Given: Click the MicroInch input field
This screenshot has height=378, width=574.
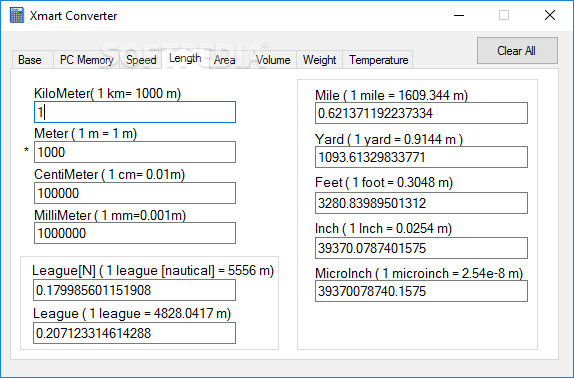Looking at the screenshot, I should 421,291.
